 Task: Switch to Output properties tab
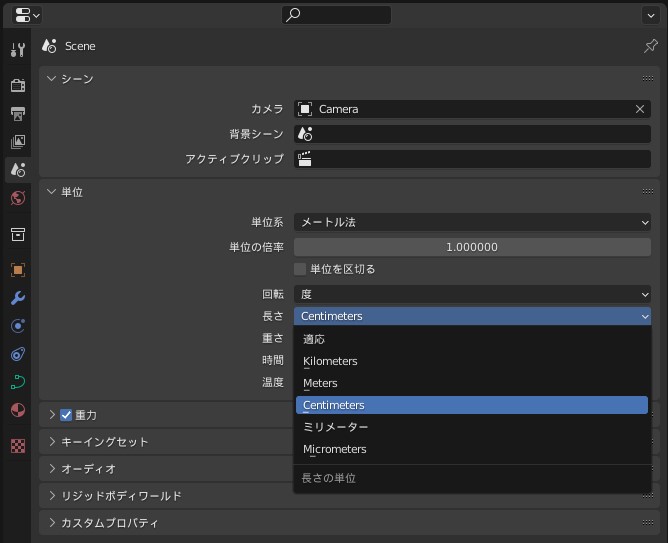18,114
